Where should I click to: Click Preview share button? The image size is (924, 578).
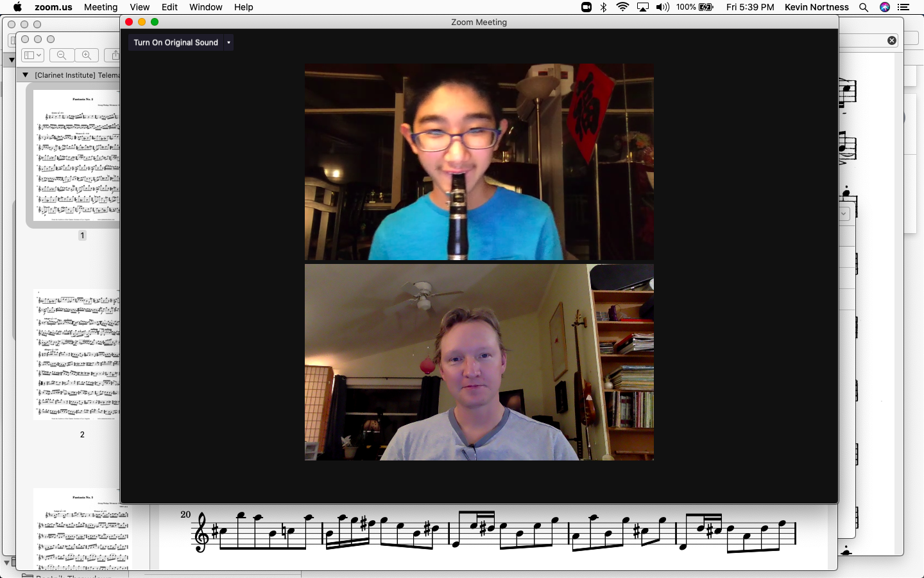pyautogui.click(x=114, y=55)
